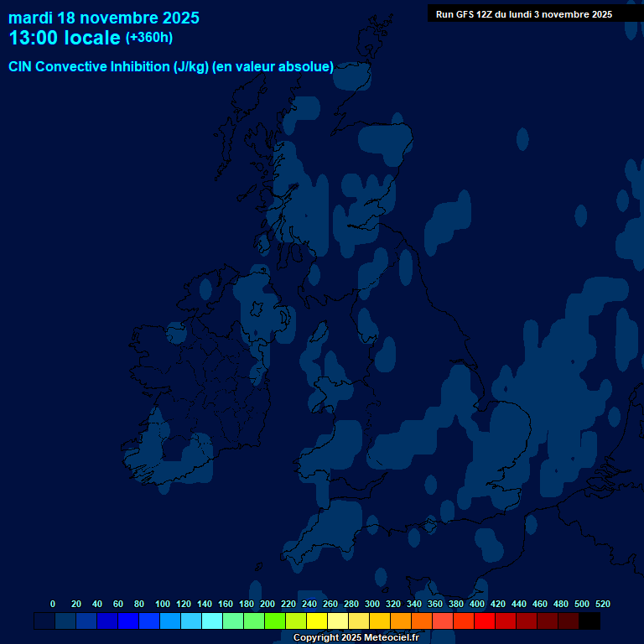Click the darkest navy swatch at legend's left end
The width and height of the screenshot is (644, 644).
click(44, 621)
